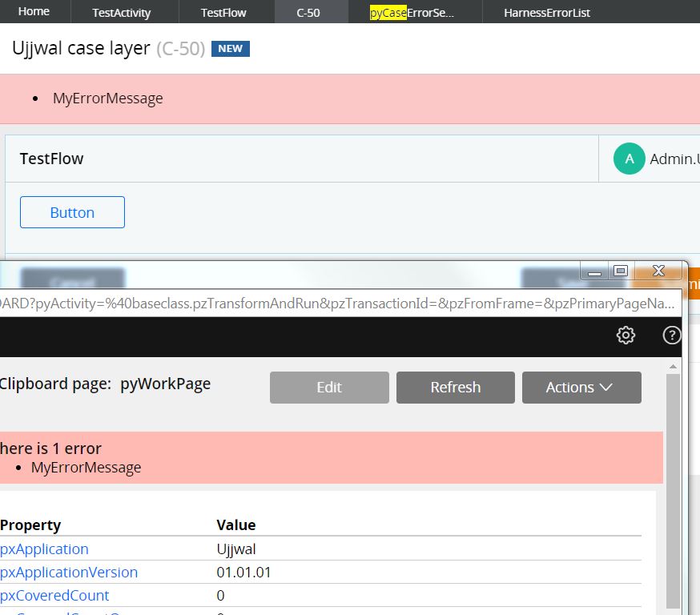Click the faded Cancel button

point(74,275)
